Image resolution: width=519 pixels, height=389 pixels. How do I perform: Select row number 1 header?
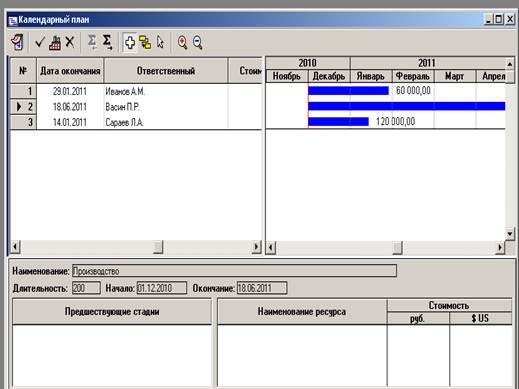[23, 91]
